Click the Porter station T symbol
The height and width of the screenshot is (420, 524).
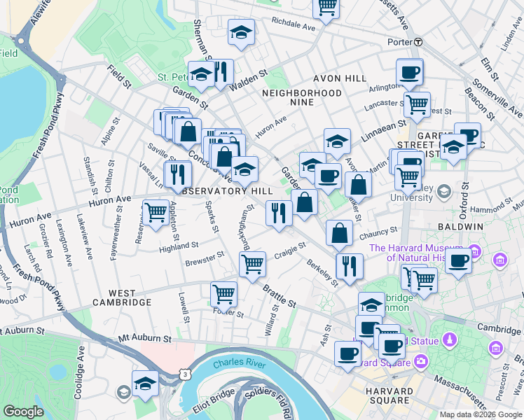point(418,43)
